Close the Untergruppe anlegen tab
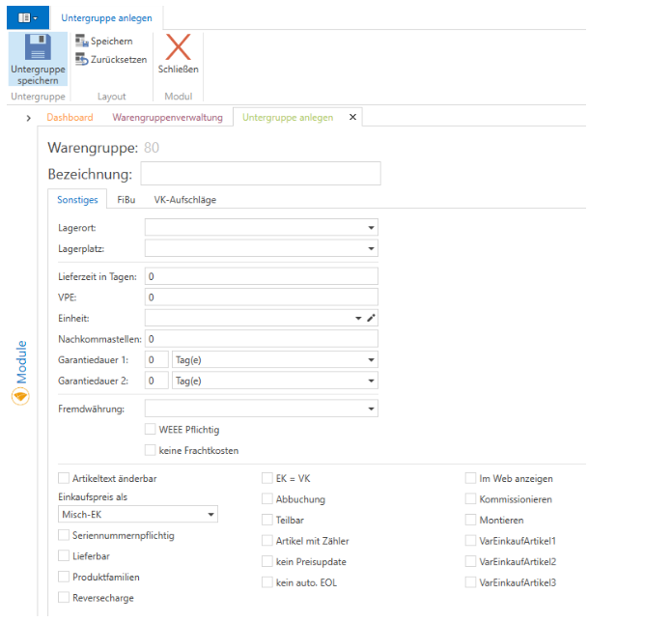This screenshot has width=672, height=622. pyautogui.click(x=352, y=118)
